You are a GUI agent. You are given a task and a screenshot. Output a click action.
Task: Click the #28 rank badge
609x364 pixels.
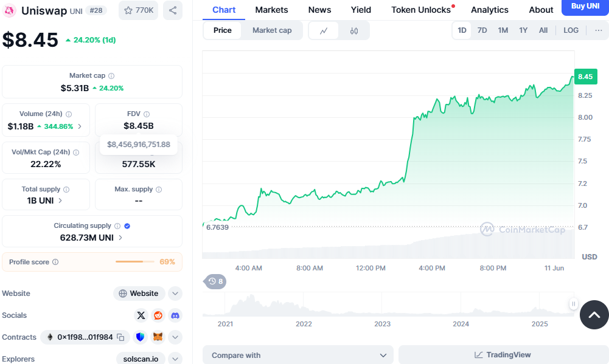coord(96,10)
